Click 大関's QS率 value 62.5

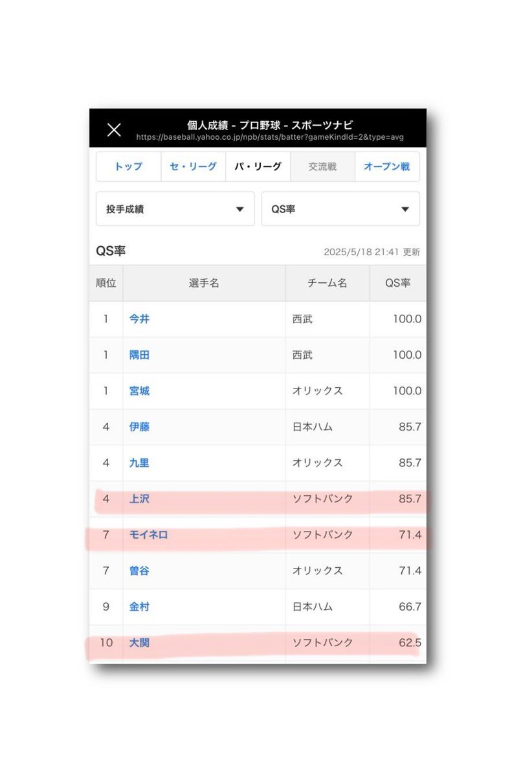pyautogui.click(x=410, y=643)
